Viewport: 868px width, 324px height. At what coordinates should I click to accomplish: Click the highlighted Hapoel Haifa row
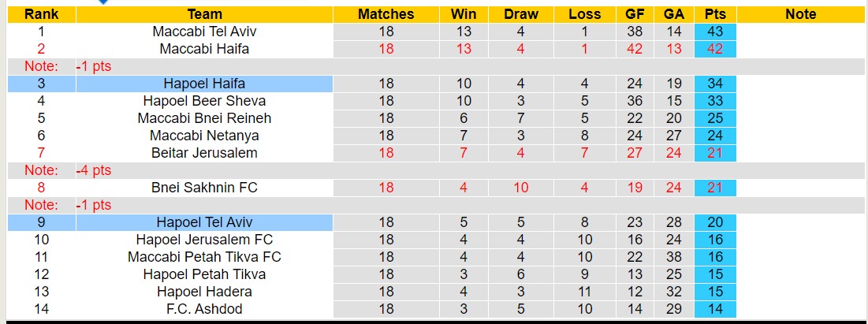pyautogui.click(x=204, y=84)
